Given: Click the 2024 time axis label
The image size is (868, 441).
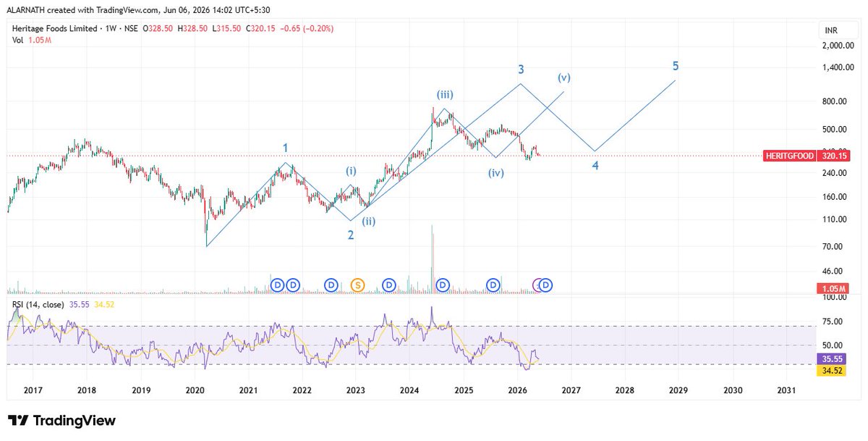Looking at the screenshot, I should click(x=409, y=390).
